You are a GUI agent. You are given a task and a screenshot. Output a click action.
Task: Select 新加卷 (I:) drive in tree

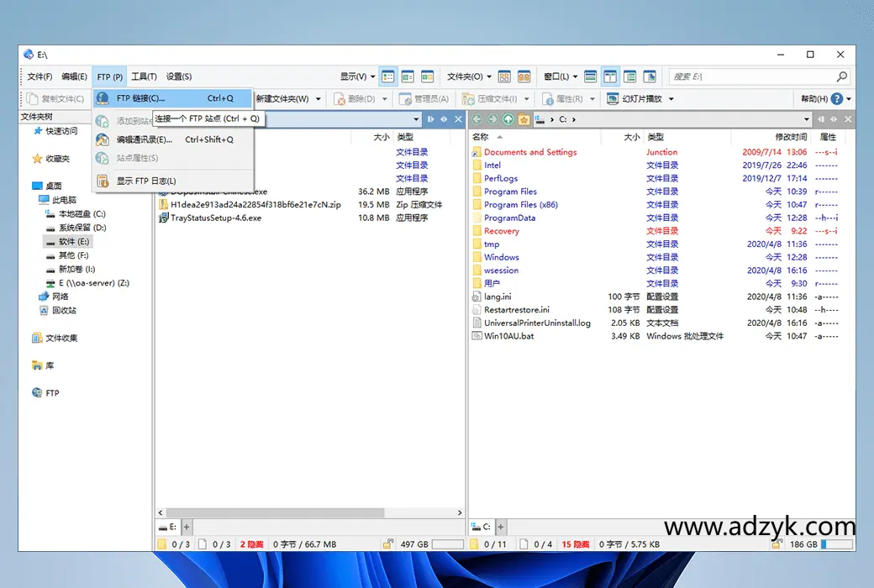pos(71,269)
